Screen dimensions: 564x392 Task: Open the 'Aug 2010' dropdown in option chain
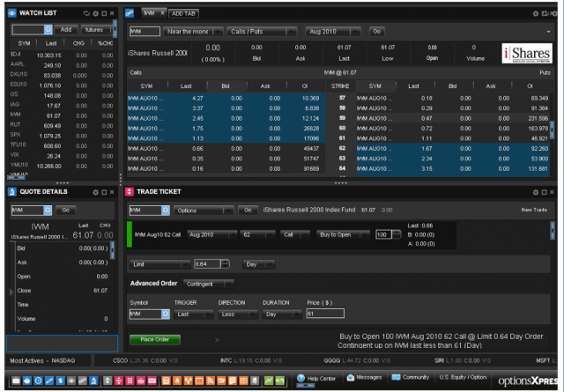[x=333, y=32]
